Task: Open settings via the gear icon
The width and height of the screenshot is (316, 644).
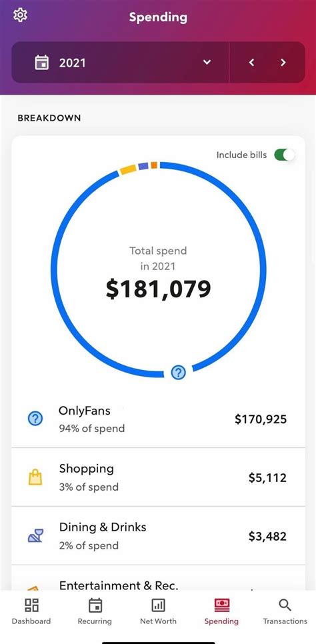Action: click(20, 15)
